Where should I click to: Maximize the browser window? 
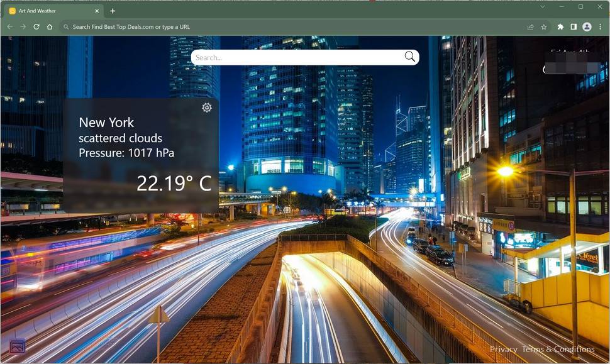[581, 7]
